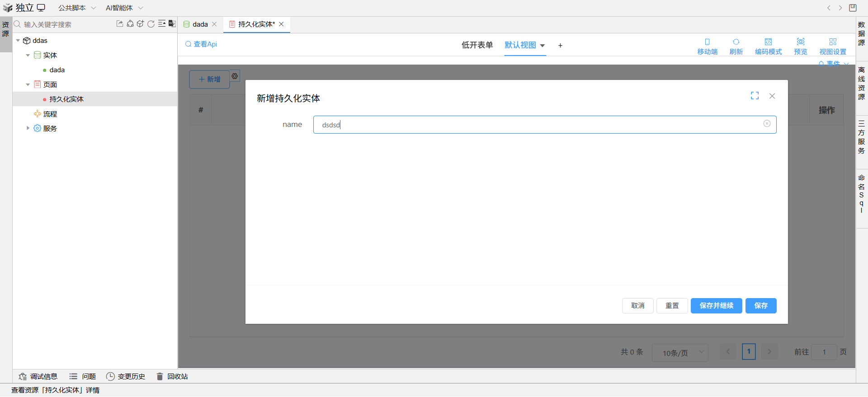Screen dimensions: 868x397
Task: Collapse the ddas root tree node
Action: pyautogui.click(x=18, y=41)
